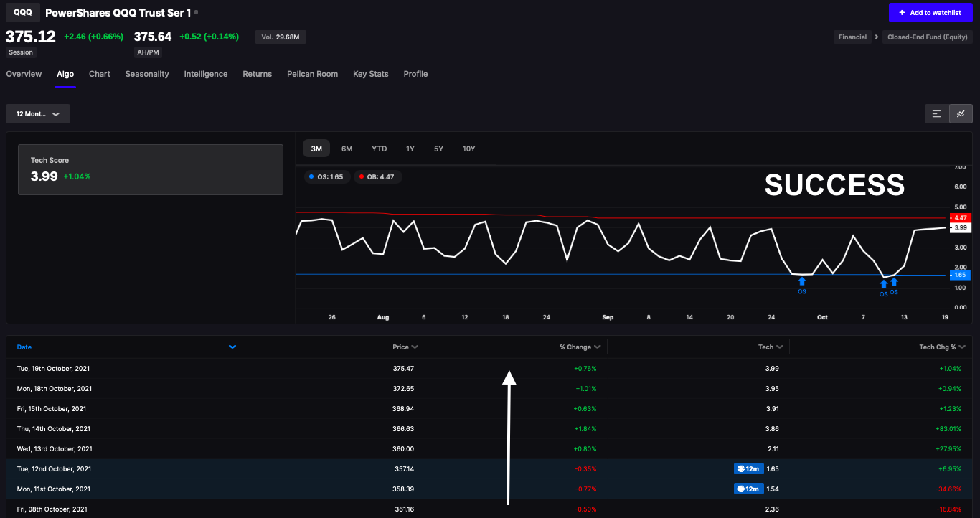Image resolution: width=980 pixels, height=518 pixels.
Task: Switch to chart view icon
Action: (961, 113)
